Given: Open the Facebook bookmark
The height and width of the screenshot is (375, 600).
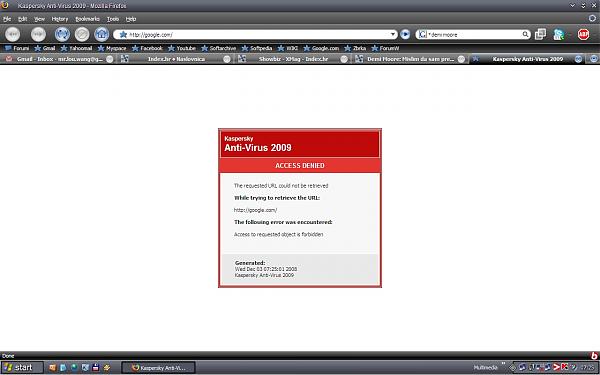Looking at the screenshot, I should tap(147, 48).
